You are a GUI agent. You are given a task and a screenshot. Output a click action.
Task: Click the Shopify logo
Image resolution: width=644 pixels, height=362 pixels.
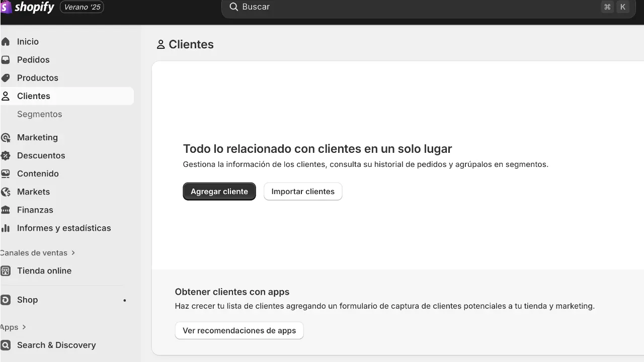[x=28, y=7]
